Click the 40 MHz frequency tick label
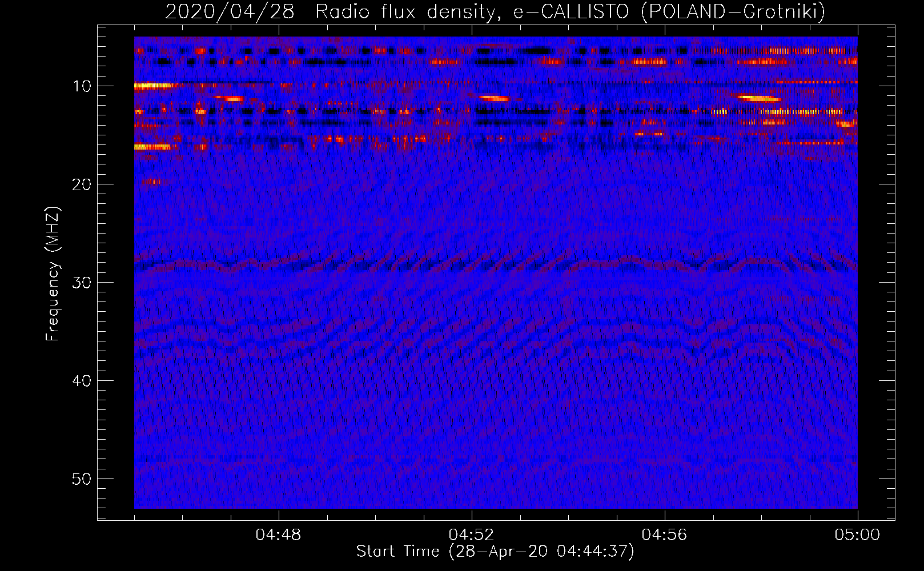 pos(82,381)
